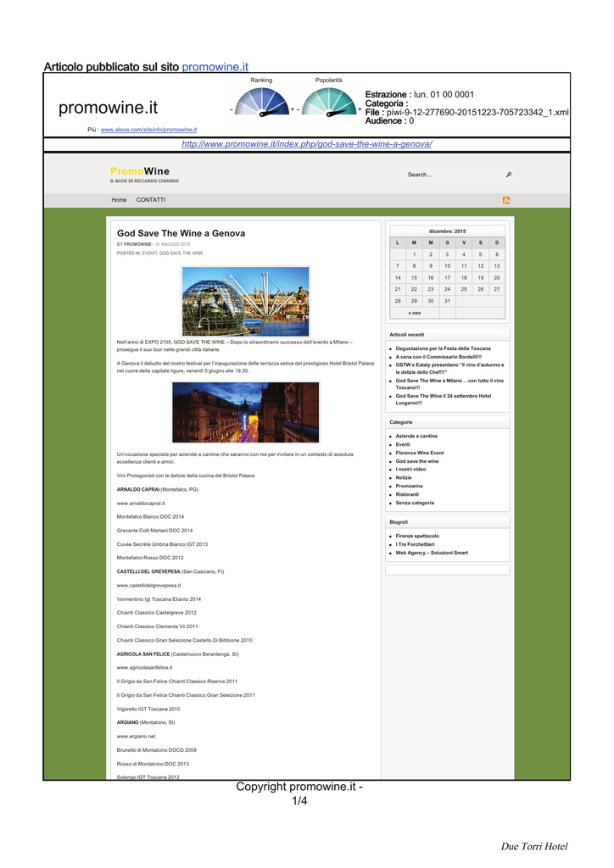Visit the I Tre Forchettieri blogroll link
Image resolution: width=614 pixels, height=868 pixels.
point(416,545)
